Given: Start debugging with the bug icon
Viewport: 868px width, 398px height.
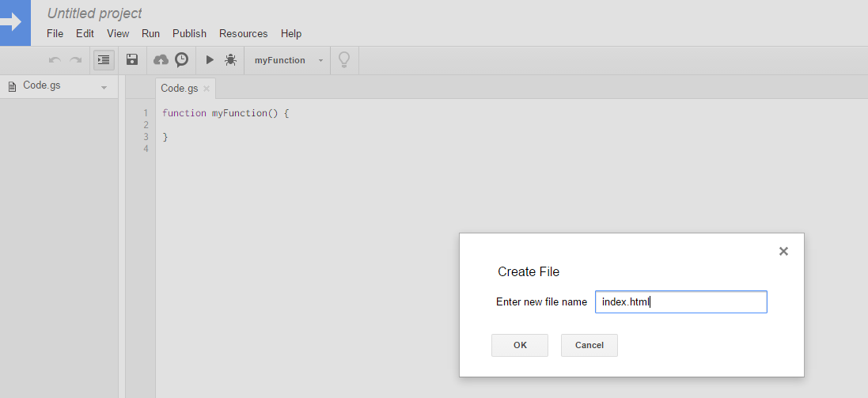Looking at the screenshot, I should (x=230, y=60).
